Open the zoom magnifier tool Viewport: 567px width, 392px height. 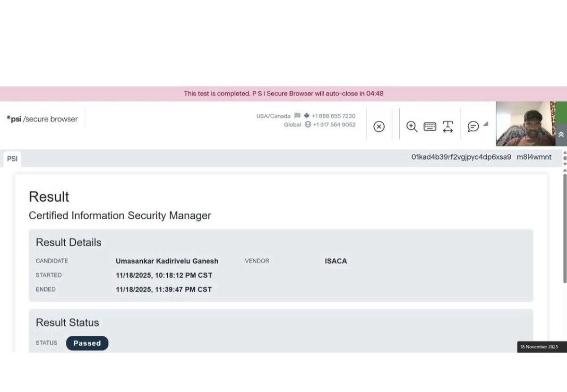pos(412,127)
